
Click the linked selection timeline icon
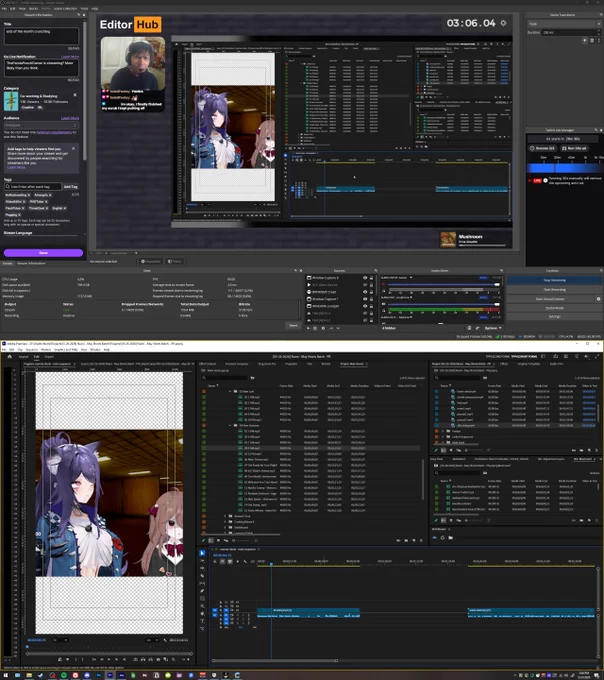[230, 561]
